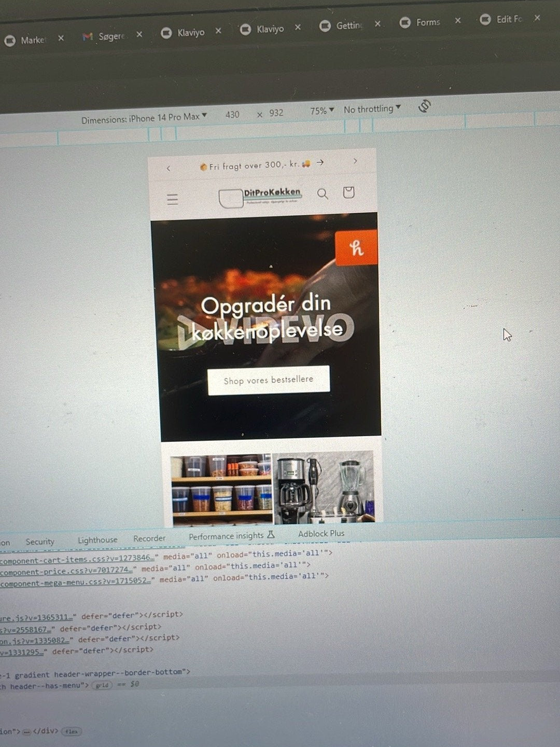Screen dimensions: 560x747
Task: Open the hamburger menu on the site
Action: pyautogui.click(x=173, y=199)
